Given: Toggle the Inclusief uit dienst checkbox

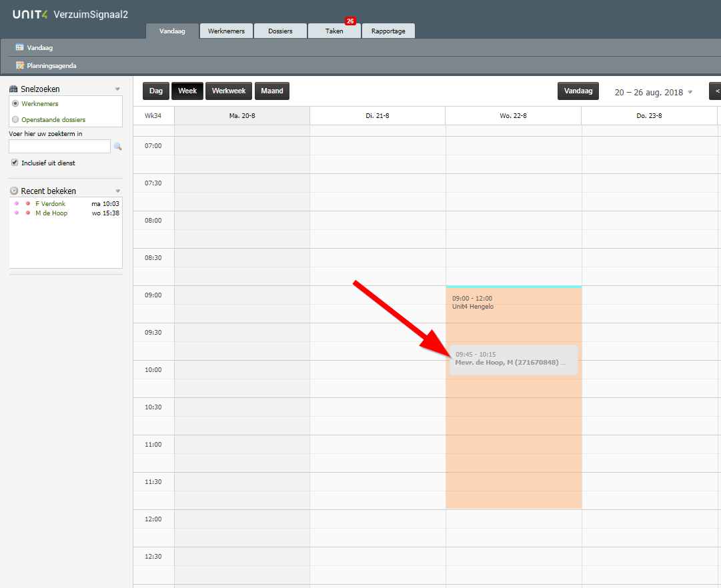Looking at the screenshot, I should [x=15, y=162].
